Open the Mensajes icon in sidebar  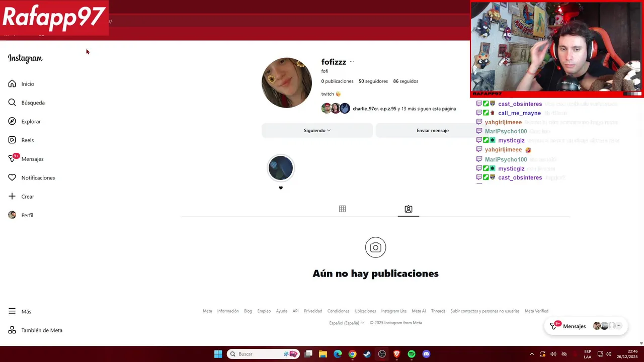pos(12,159)
